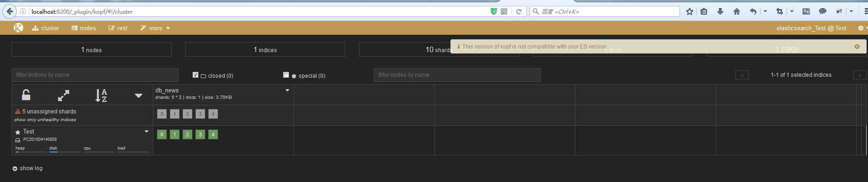The height and width of the screenshot is (182, 868).
Task: Click the load usage bar
Action: [133, 151]
